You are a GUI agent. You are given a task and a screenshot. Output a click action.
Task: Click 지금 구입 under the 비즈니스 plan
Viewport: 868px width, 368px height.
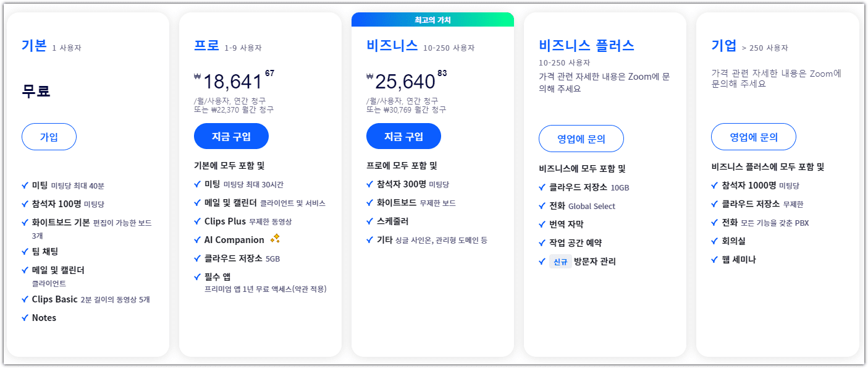tap(403, 136)
